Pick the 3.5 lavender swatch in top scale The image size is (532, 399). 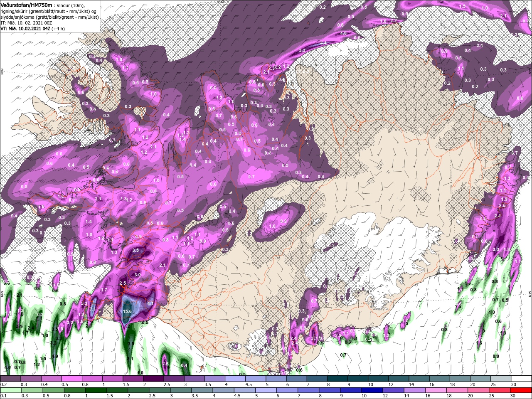[x=215, y=379]
